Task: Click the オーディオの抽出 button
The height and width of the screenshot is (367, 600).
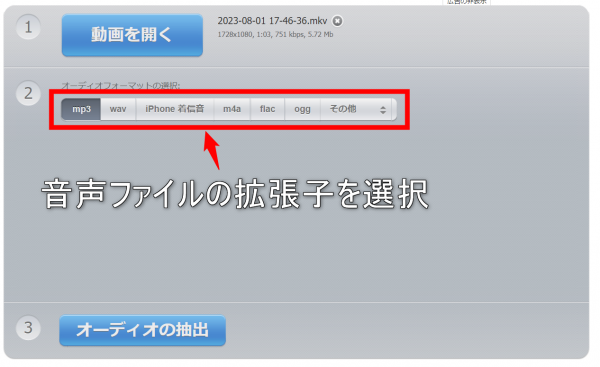Action: click(142, 330)
